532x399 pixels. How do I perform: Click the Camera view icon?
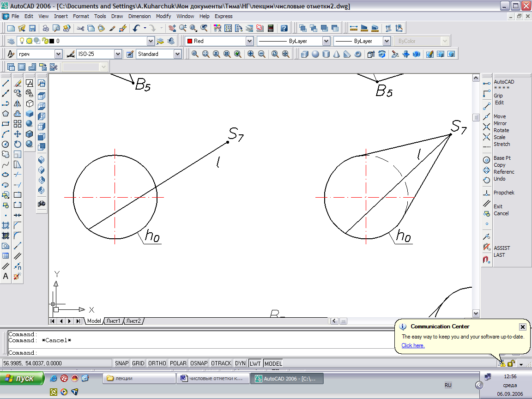(x=42, y=204)
